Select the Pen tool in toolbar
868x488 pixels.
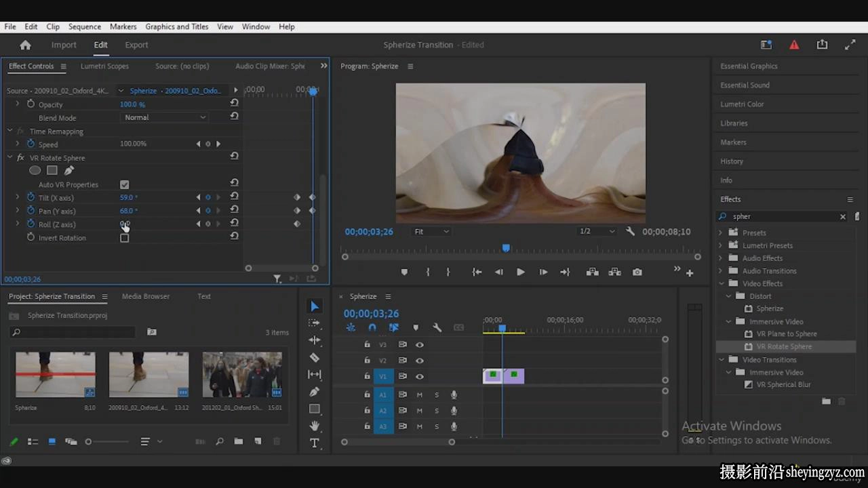(314, 392)
